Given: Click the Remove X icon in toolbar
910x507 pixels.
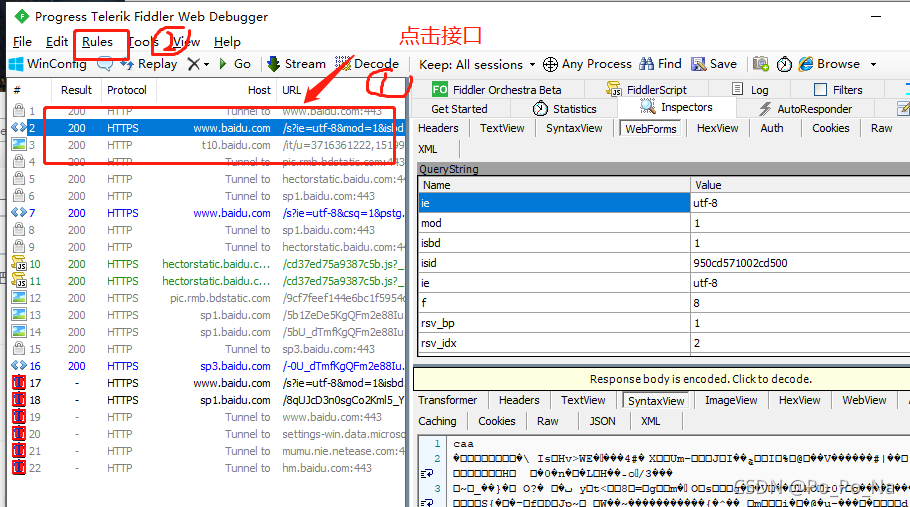Looking at the screenshot, I should (194, 64).
